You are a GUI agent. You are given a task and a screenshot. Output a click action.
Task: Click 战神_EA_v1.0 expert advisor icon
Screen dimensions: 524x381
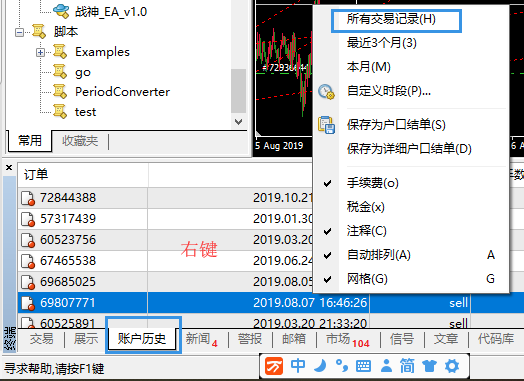coord(61,11)
